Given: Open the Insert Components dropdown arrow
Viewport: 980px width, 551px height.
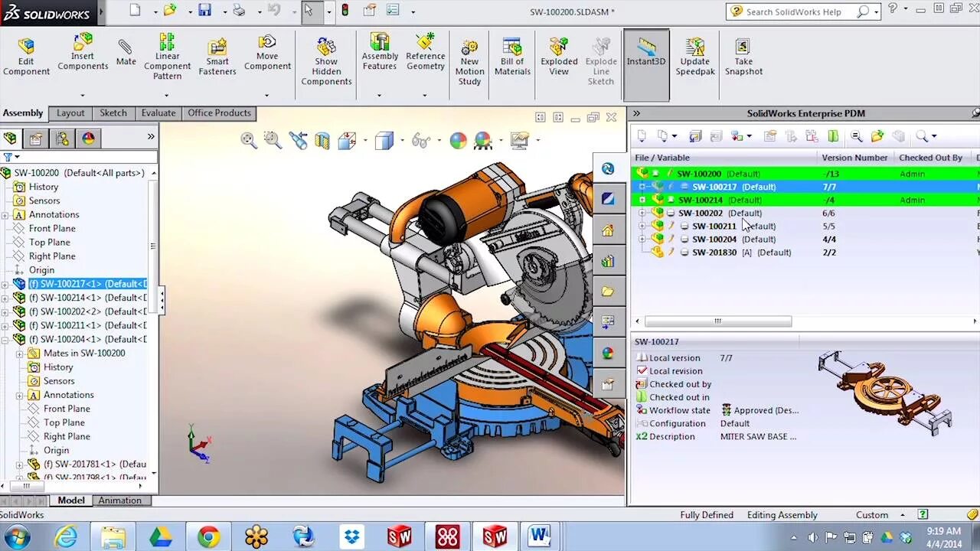Looking at the screenshot, I should (x=82, y=95).
